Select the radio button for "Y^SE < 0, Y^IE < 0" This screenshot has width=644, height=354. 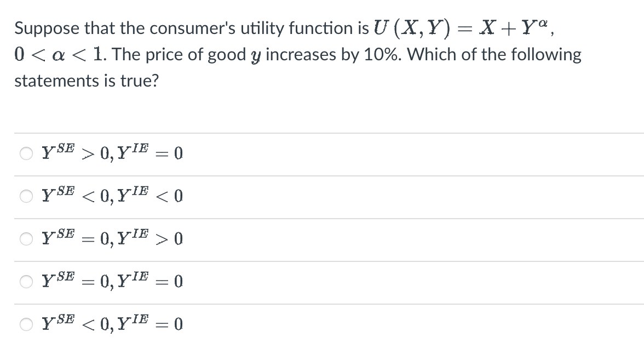[x=25, y=196]
